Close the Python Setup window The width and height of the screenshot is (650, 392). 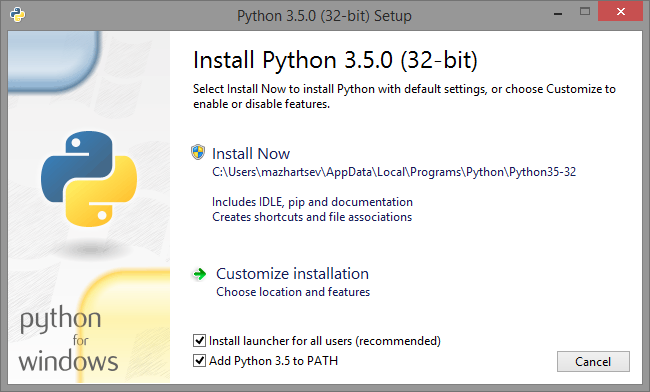(x=620, y=12)
